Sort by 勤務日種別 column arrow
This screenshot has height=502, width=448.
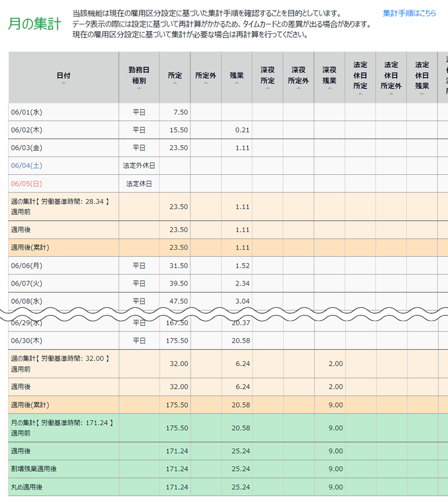click(139, 88)
